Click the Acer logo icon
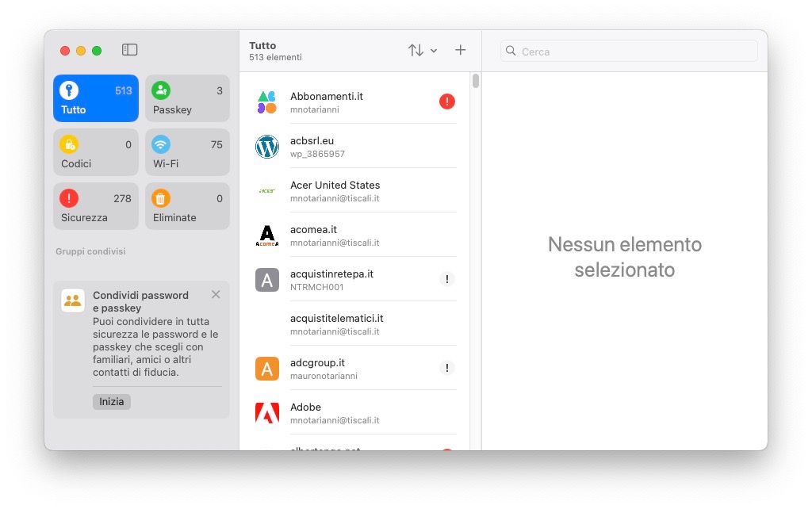This screenshot has width=812, height=509. pos(267,191)
